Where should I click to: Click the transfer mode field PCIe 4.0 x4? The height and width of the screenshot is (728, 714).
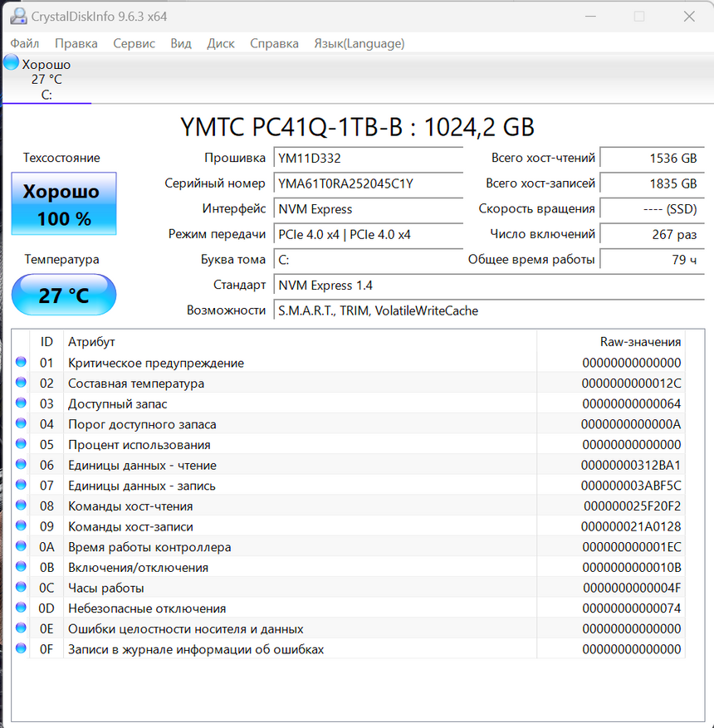point(368,234)
